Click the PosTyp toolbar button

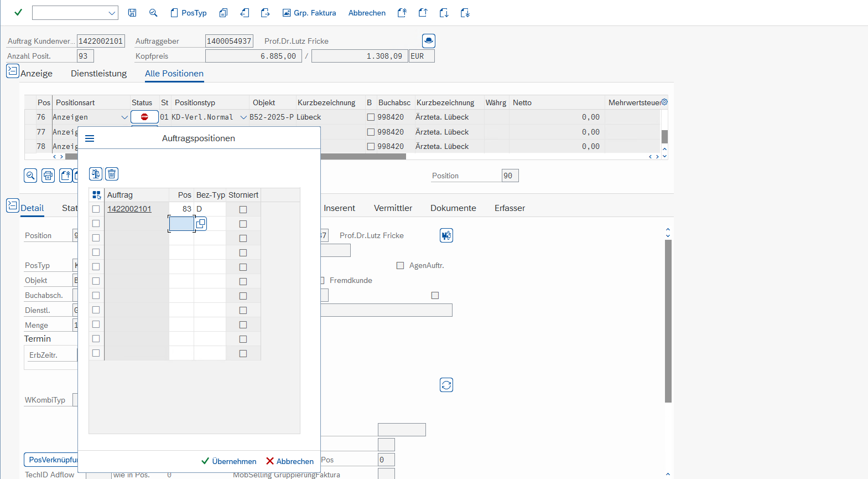coord(189,13)
